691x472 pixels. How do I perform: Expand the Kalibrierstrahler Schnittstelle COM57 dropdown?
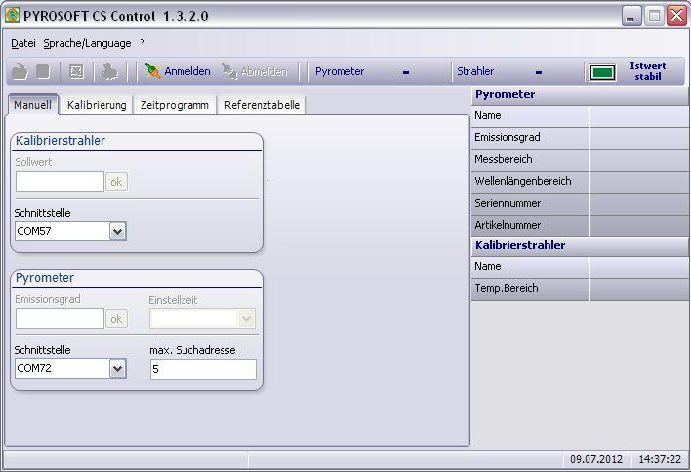point(117,231)
